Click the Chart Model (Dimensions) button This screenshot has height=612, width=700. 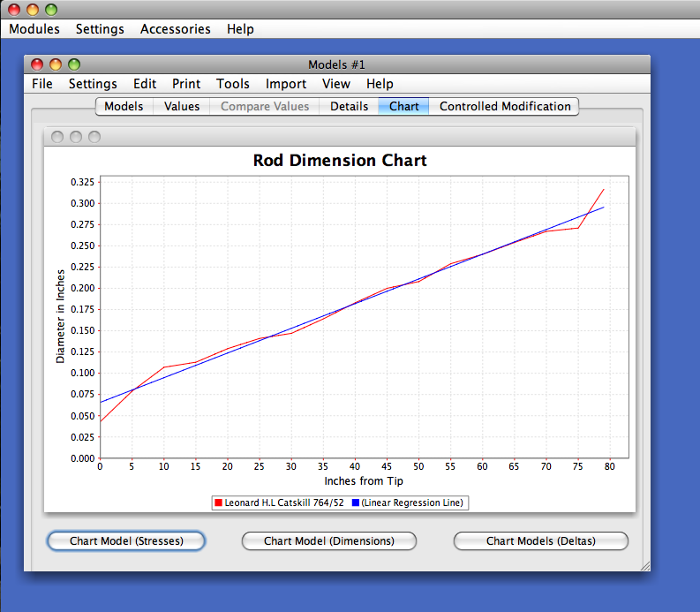pos(329,541)
